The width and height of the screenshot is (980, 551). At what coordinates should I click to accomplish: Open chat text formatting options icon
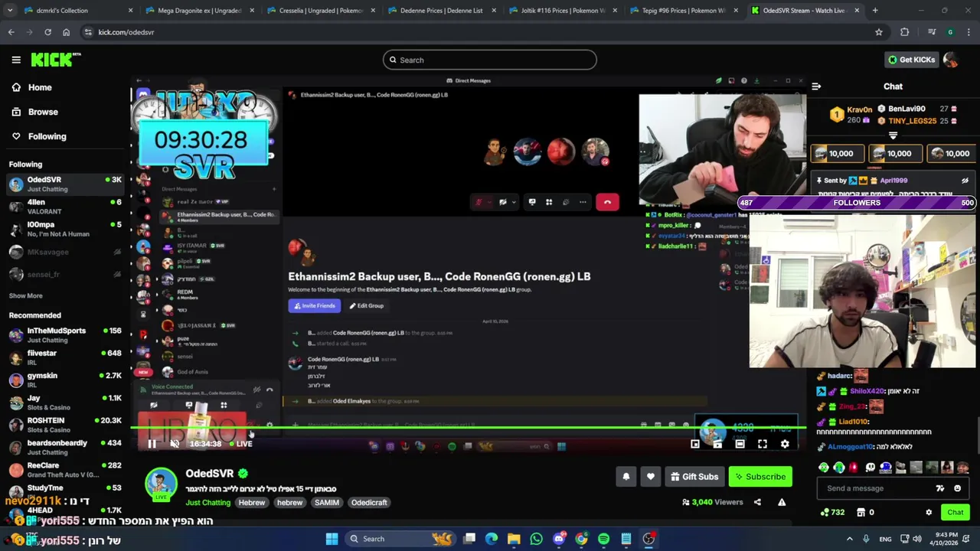click(x=940, y=488)
